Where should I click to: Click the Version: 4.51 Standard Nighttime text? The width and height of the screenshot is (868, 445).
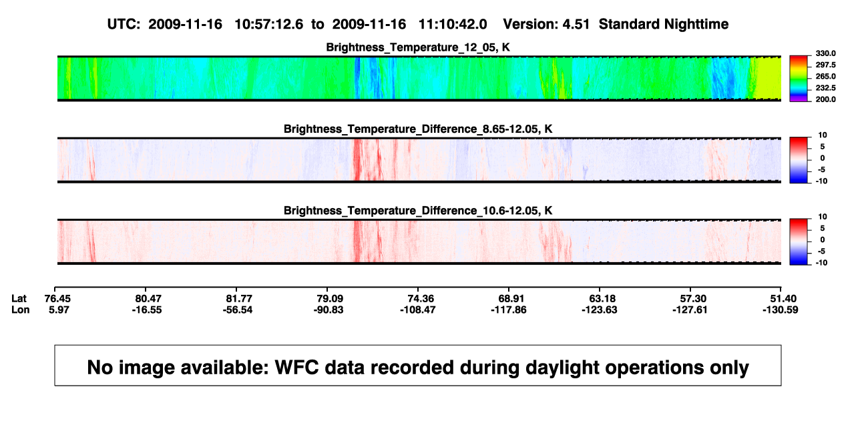click(616, 24)
